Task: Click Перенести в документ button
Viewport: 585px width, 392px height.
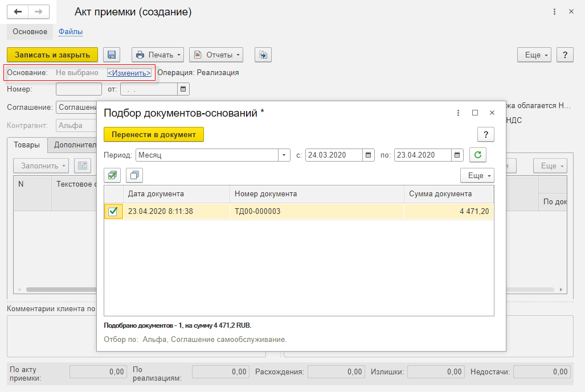Action: pyautogui.click(x=153, y=134)
